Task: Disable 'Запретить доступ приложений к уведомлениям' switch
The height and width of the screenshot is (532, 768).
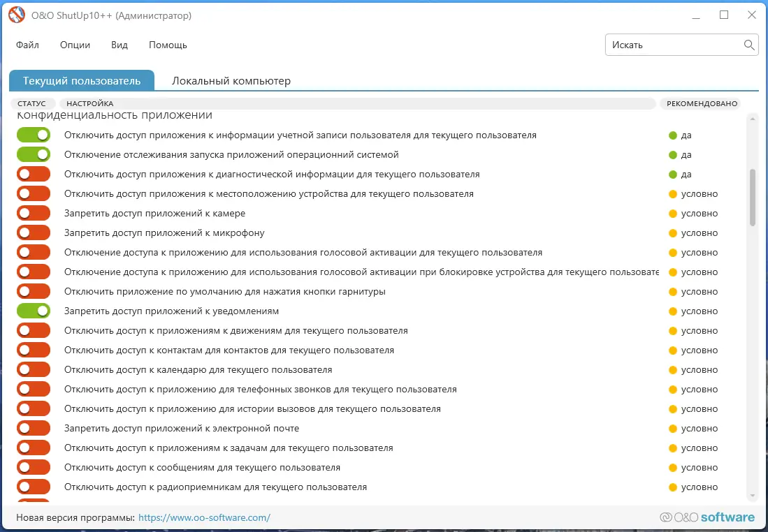Action: click(34, 311)
